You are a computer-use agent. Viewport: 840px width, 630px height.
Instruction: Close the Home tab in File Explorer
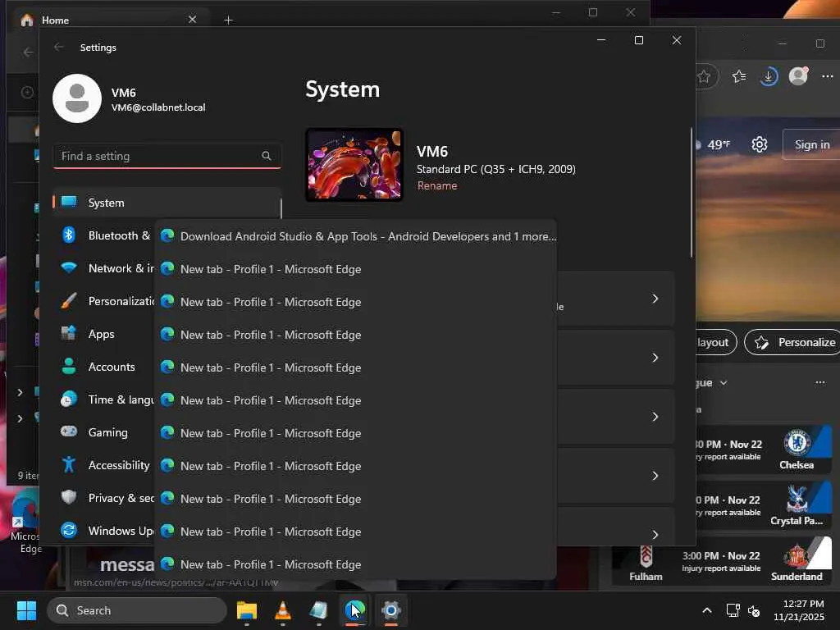pyautogui.click(x=192, y=20)
